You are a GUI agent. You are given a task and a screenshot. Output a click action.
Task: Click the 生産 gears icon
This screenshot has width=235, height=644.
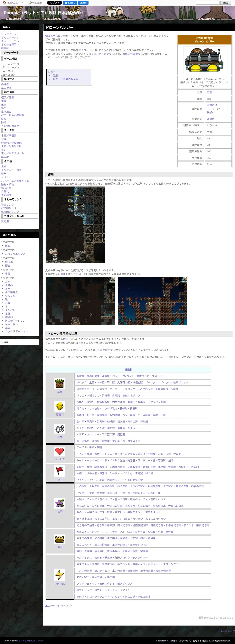[x=60, y=429]
